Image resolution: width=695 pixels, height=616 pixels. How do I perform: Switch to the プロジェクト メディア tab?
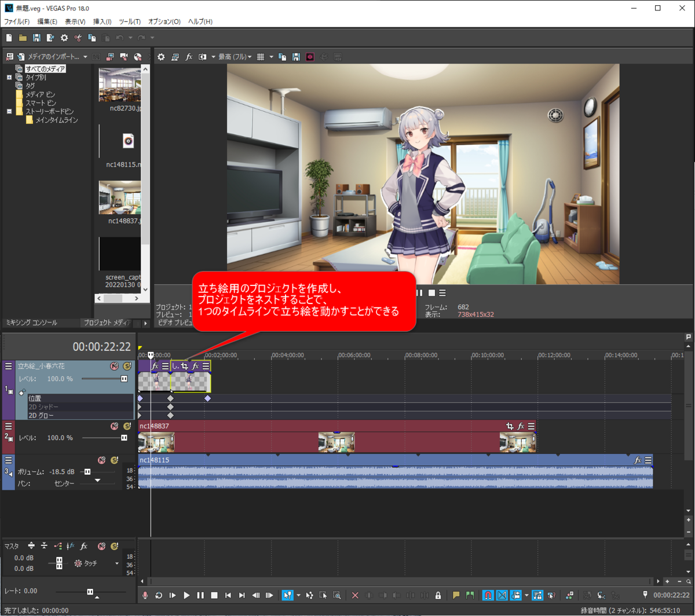point(107,322)
